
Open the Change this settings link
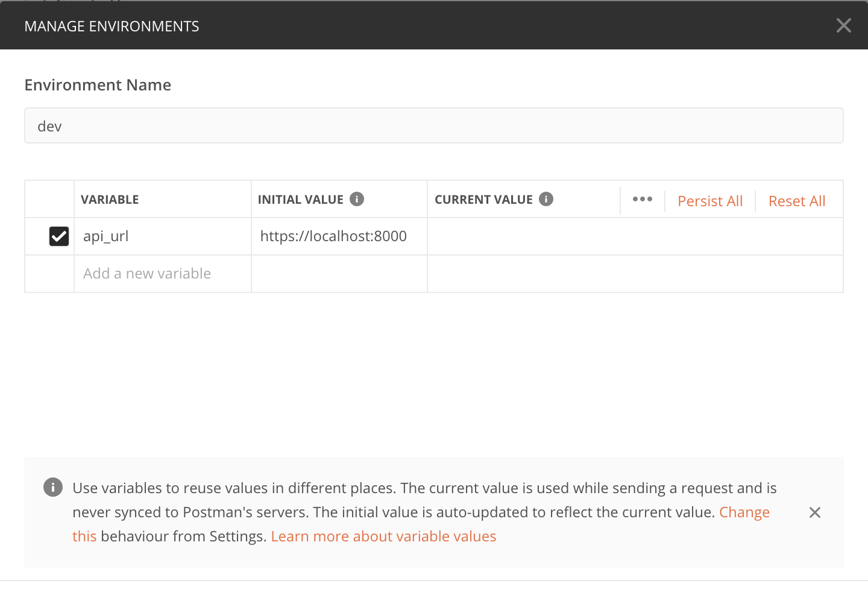coord(744,512)
